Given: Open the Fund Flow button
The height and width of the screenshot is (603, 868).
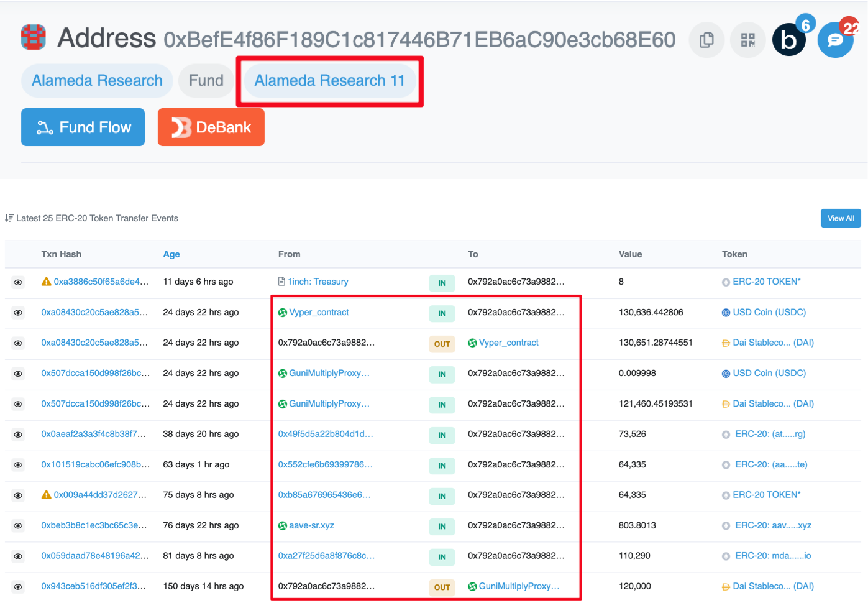Looking at the screenshot, I should pyautogui.click(x=83, y=127).
